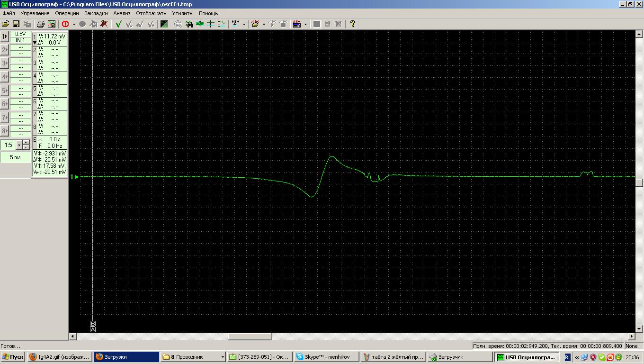Viewport: 644px width, 364px height.
Task: Click the horizontal scrollbar right arrow
Action: coord(632,337)
